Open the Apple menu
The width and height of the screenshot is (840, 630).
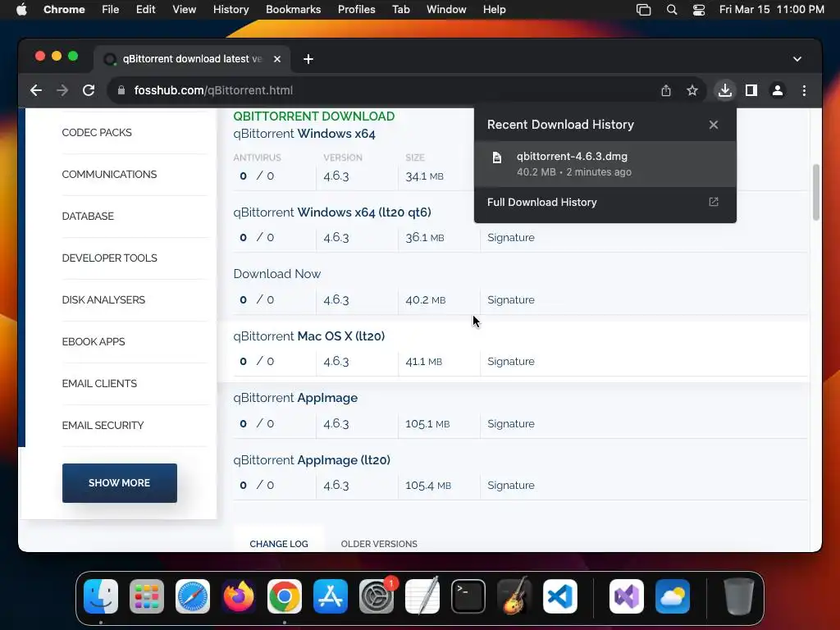pos(21,10)
